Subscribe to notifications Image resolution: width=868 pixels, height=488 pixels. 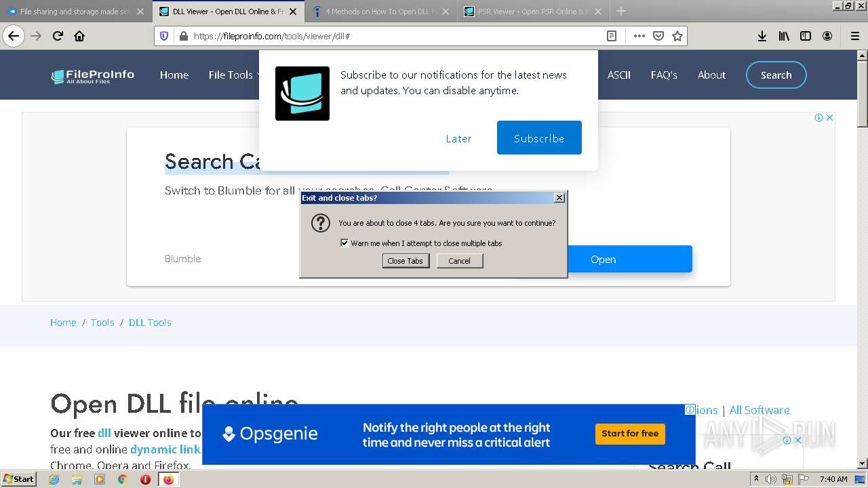(539, 138)
